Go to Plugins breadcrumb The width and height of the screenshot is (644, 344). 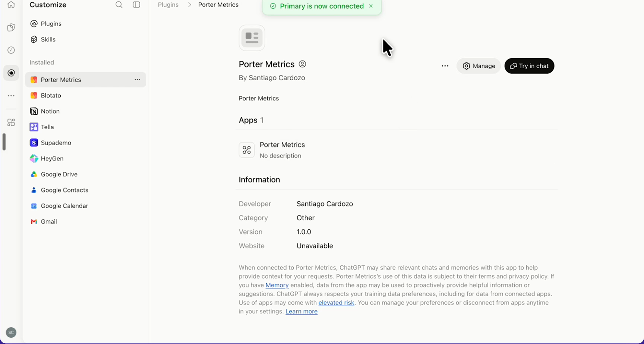click(x=168, y=5)
